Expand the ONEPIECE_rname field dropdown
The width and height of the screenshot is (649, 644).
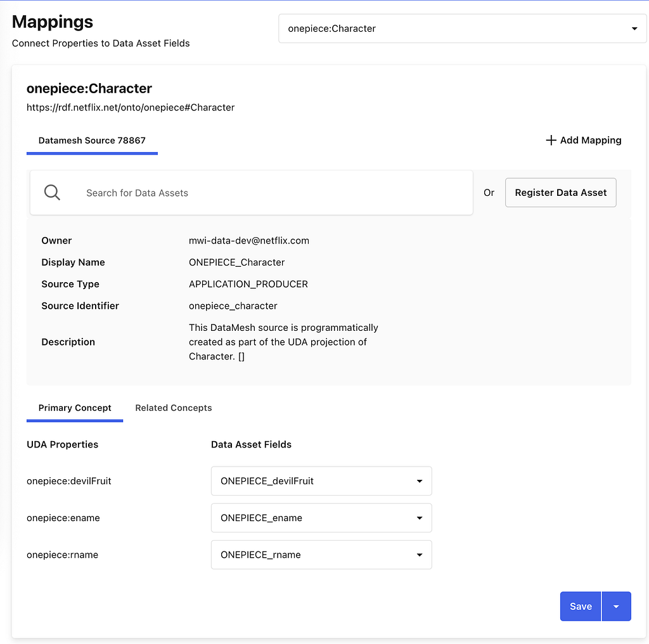coord(321,555)
